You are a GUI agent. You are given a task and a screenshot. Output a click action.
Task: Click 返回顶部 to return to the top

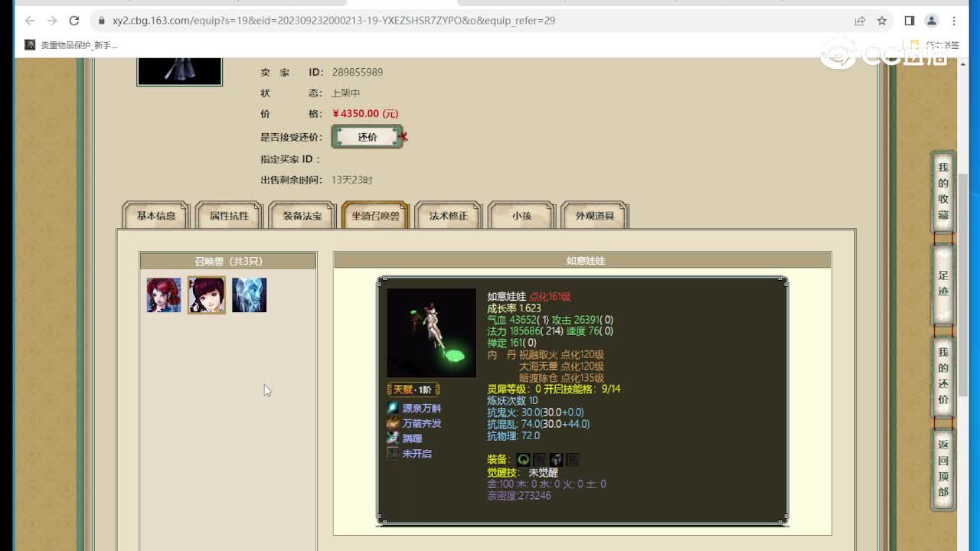pos(943,468)
